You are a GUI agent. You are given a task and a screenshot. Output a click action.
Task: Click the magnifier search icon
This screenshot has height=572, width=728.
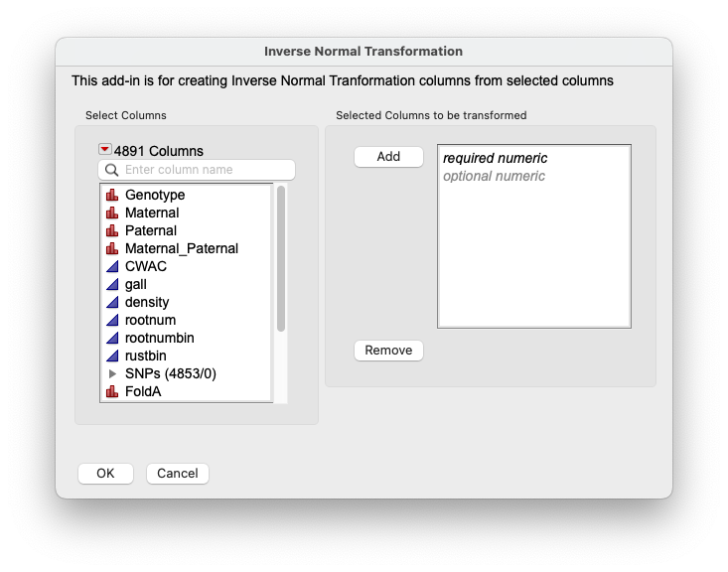[111, 170]
